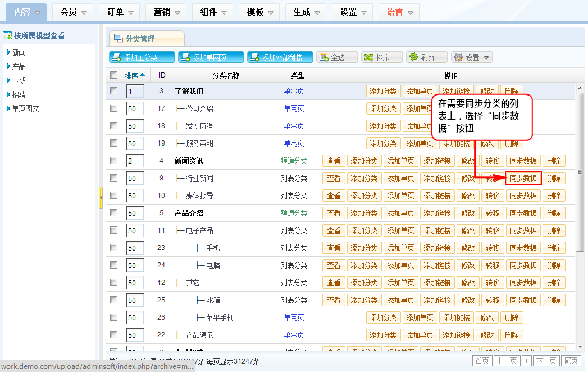Click the 排序 sort icon in toolbar
588x372 pixels.
coord(369,57)
